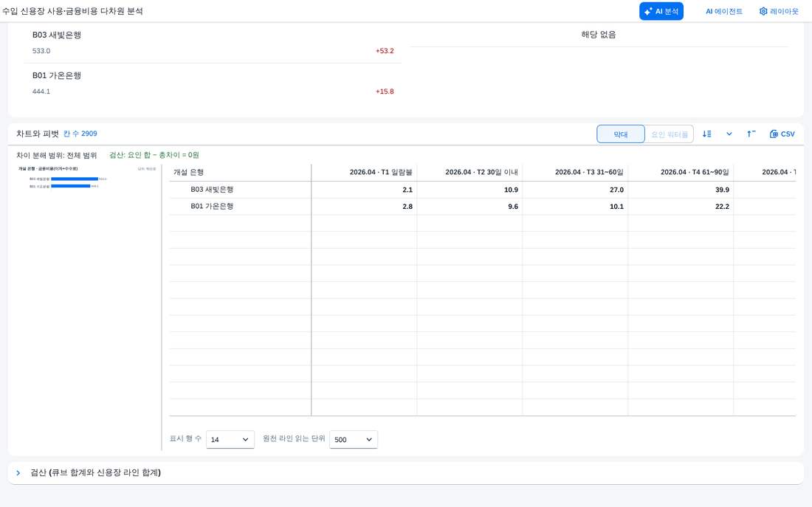This screenshot has width=812, height=507.
Task: Open the AI 에이전트 link
Action: tap(724, 11)
